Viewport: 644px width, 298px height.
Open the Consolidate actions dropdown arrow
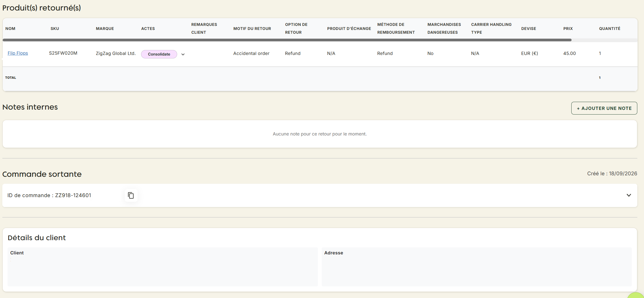coord(183,54)
